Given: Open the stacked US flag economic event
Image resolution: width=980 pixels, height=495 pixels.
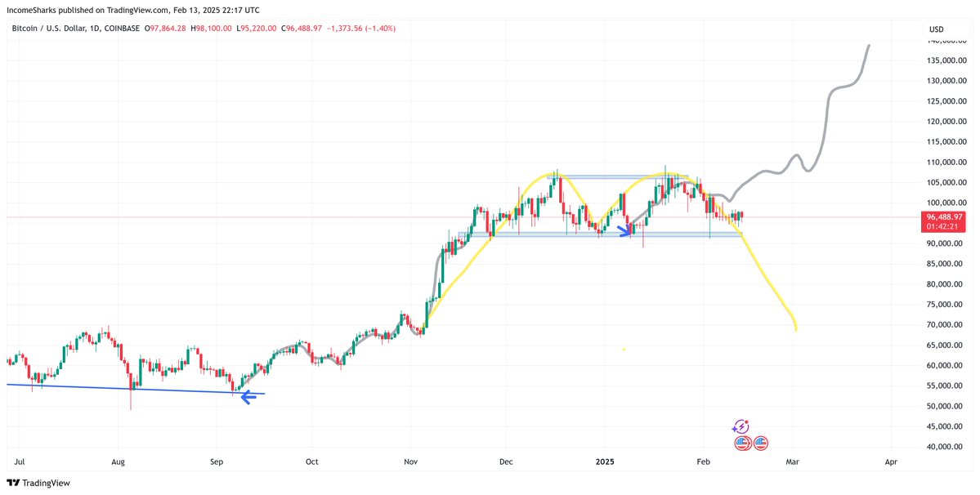Looking at the screenshot, I should (741, 444).
